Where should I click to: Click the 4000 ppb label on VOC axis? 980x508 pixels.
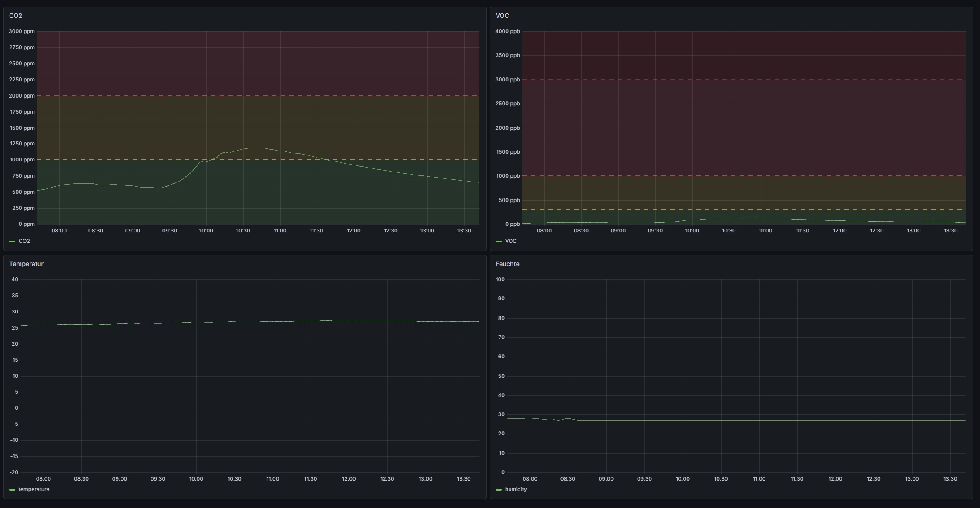pyautogui.click(x=507, y=31)
